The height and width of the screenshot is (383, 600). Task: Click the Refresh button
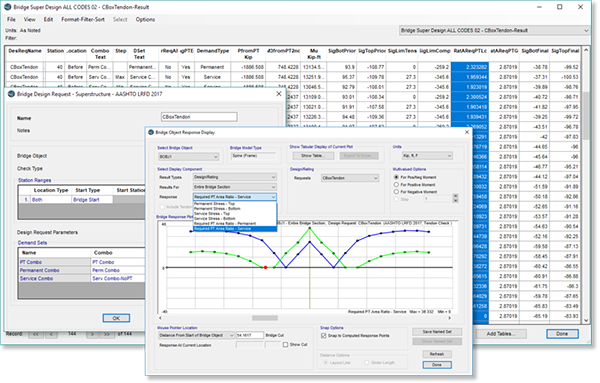click(437, 354)
